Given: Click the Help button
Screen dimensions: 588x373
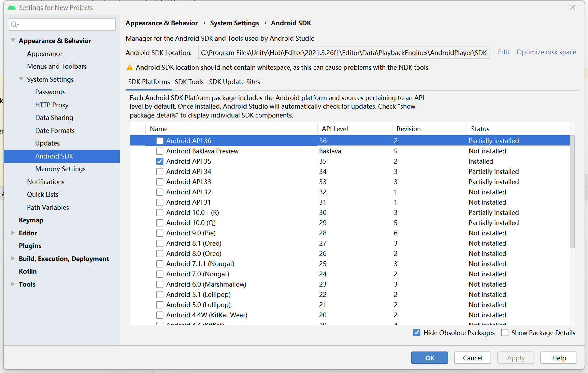Looking at the screenshot, I should click(x=559, y=358).
